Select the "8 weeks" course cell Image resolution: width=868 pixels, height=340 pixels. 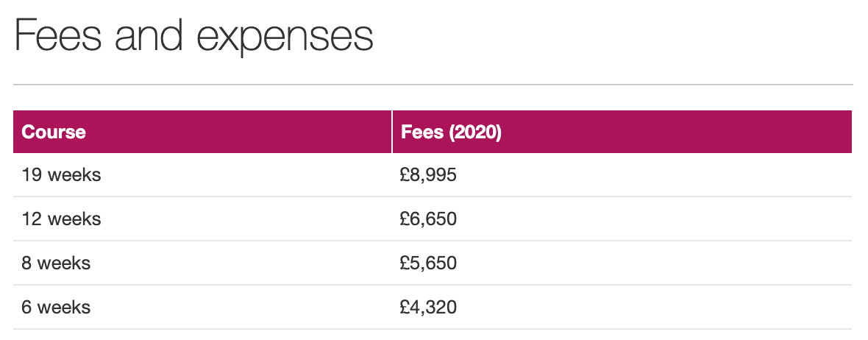[x=56, y=263]
